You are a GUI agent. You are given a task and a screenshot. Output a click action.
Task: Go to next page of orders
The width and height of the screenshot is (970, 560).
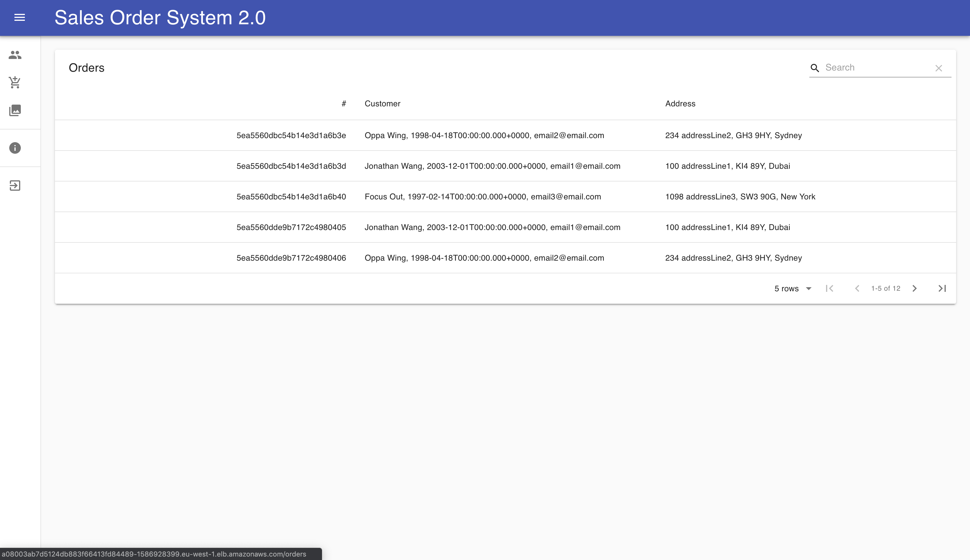pos(915,288)
